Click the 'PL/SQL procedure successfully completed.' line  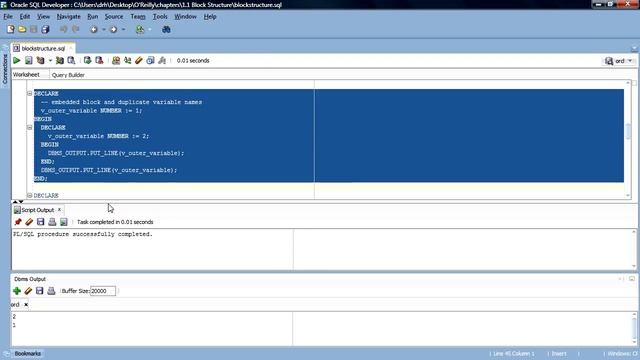coord(83,234)
